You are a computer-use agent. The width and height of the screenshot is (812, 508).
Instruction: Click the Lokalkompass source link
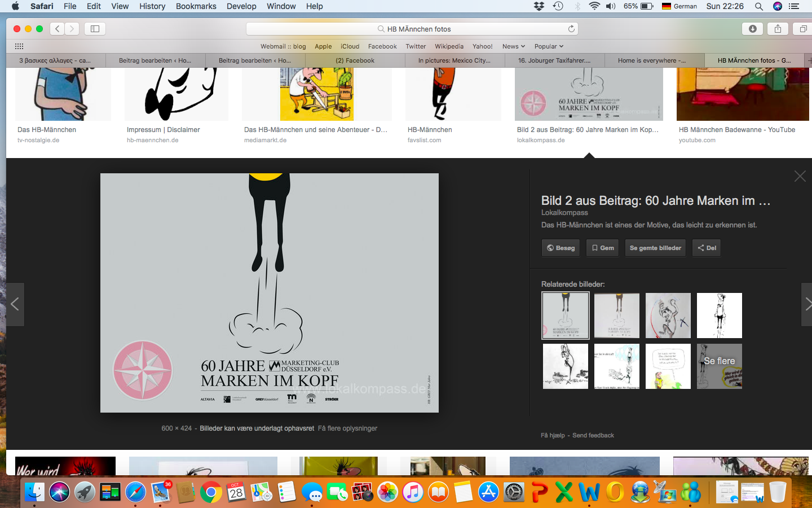(x=564, y=213)
